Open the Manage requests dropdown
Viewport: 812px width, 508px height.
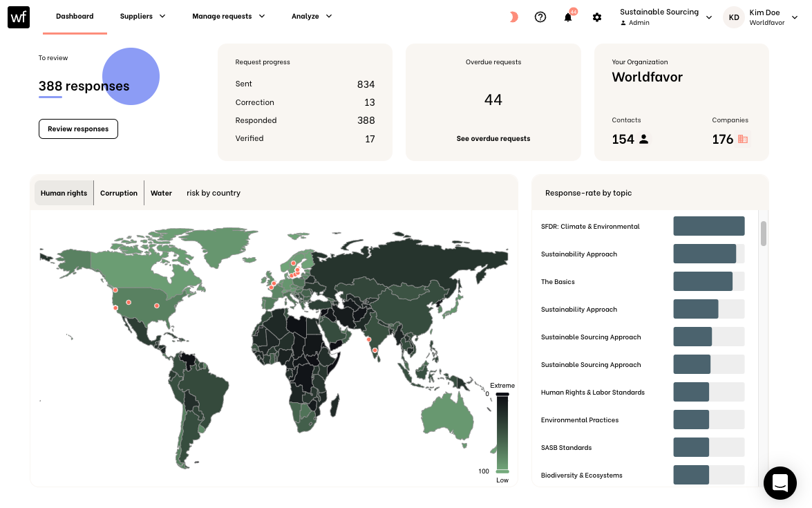click(228, 16)
